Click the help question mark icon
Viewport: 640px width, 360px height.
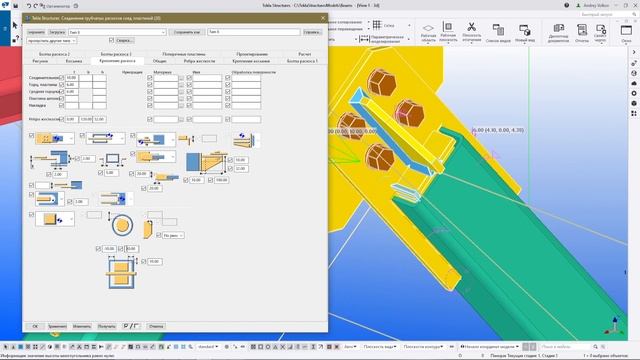(x=567, y=6)
